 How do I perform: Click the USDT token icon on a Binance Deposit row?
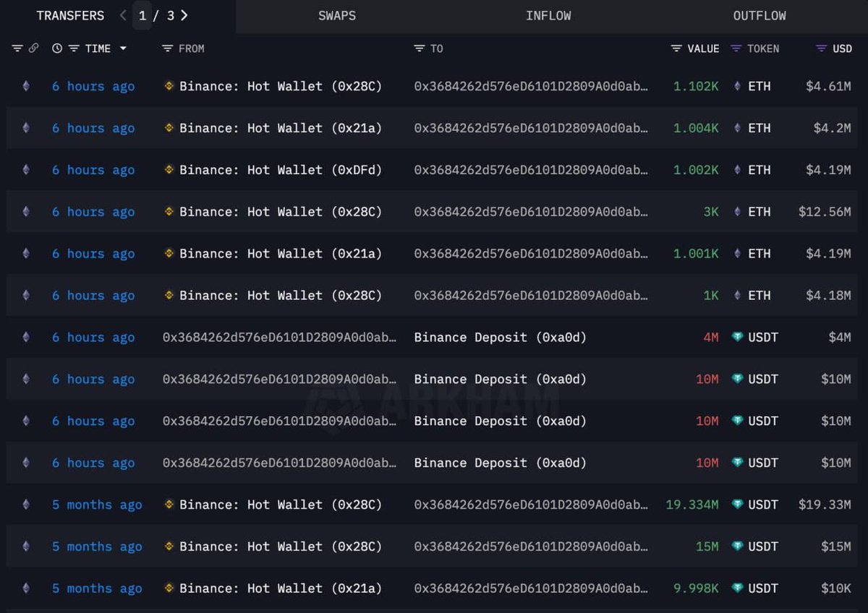pyautogui.click(x=739, y=337)
